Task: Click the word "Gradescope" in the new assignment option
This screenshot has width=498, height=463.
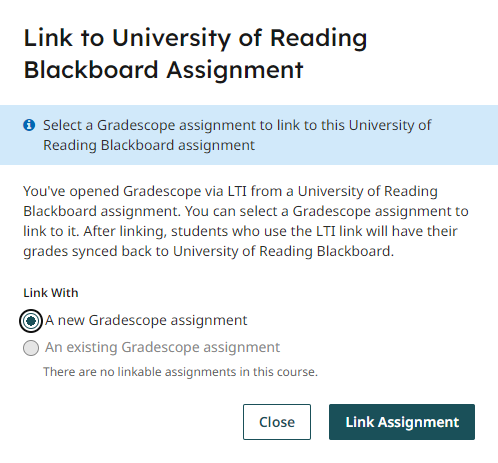Action: tap(128, 320)
